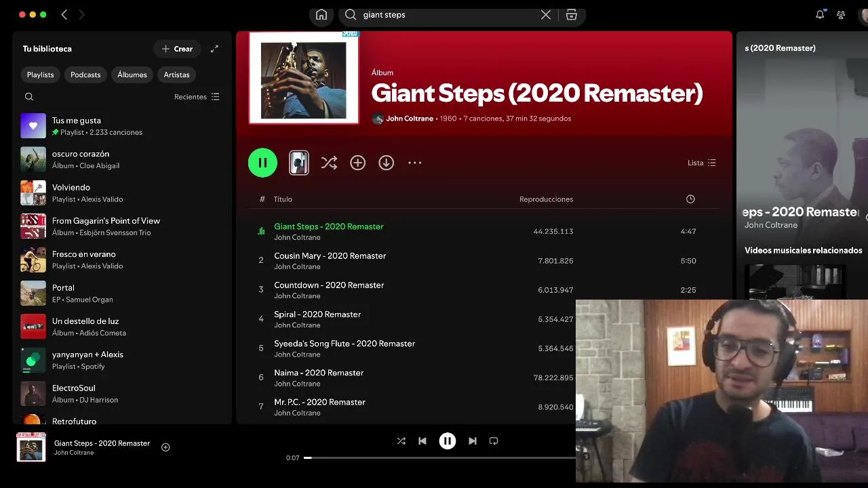The image size is (868, 488).
Task: Open ElectroSoul album by DJ Harrison
Action: click(122, 394)
